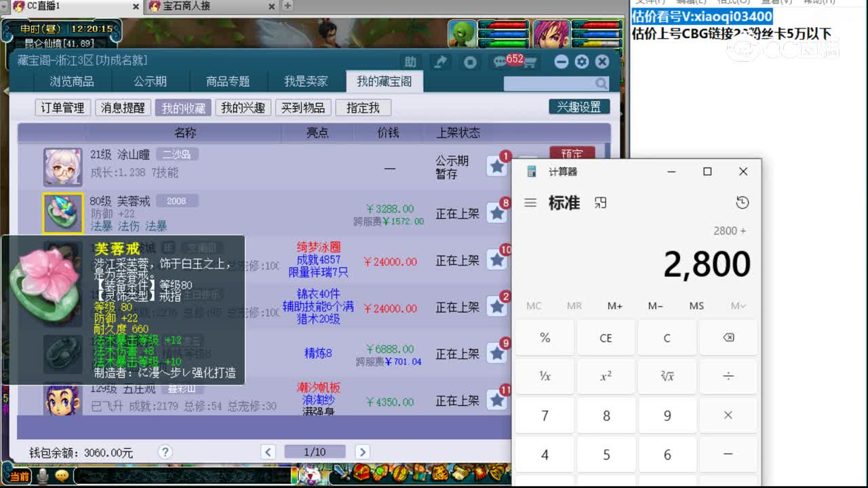Click the number 6 key

667,455
